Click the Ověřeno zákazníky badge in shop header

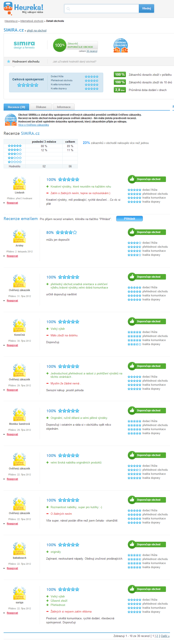click(x=121, y=45)
